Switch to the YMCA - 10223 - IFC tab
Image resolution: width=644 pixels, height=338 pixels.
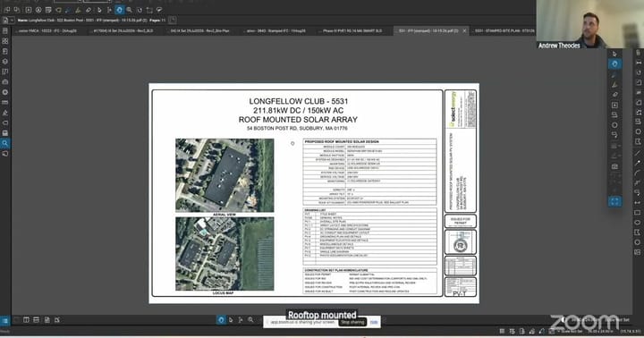click(x=47, y=30)
